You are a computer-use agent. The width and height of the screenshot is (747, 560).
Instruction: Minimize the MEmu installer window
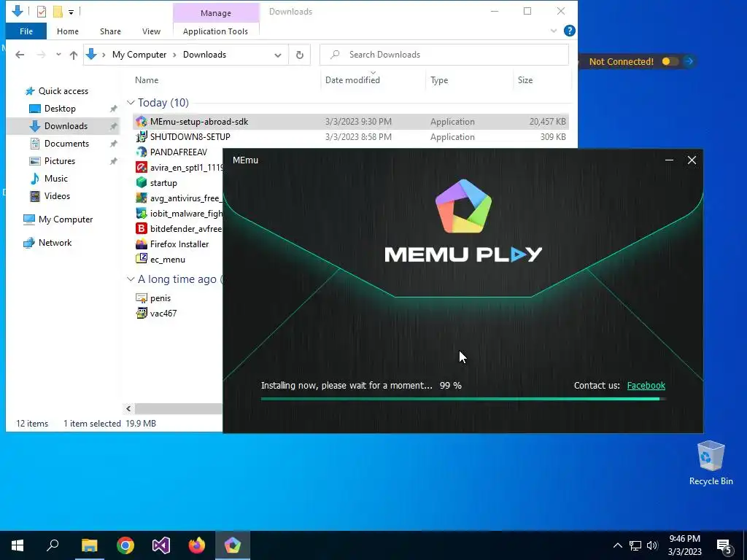point(669,160)
